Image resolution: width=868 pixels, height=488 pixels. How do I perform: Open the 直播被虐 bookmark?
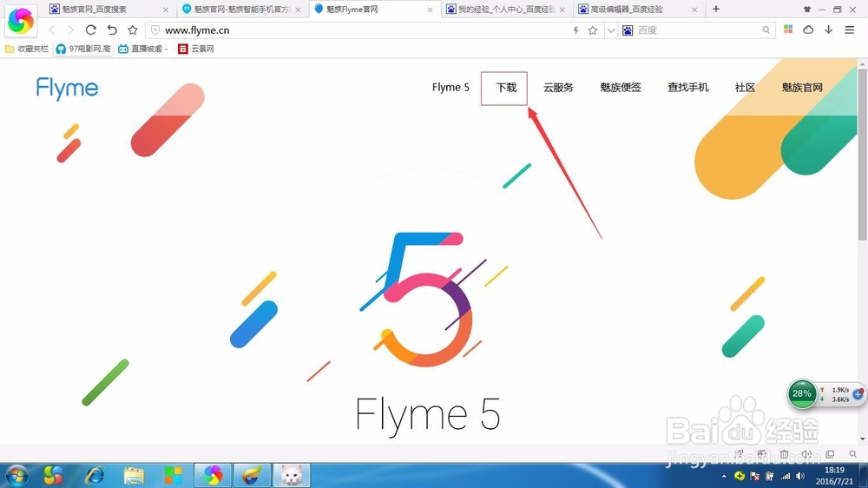143,49
